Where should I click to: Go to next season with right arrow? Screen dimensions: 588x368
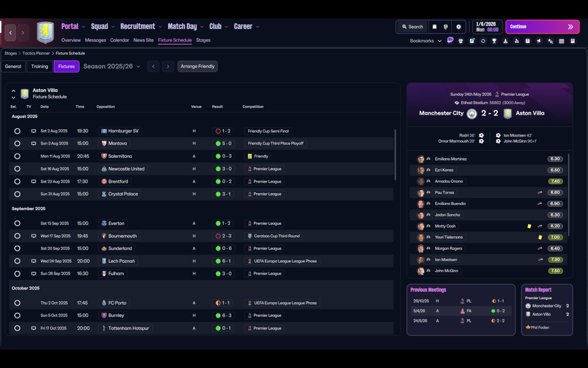tap(168, 66)
